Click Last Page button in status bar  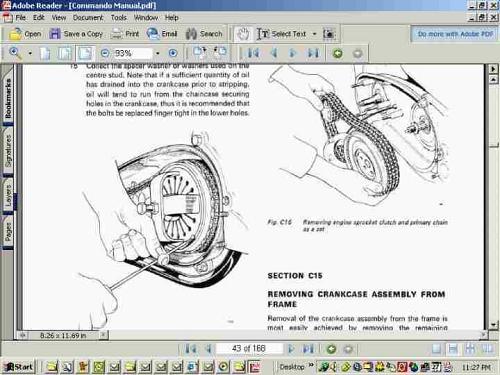coord(308,349)
